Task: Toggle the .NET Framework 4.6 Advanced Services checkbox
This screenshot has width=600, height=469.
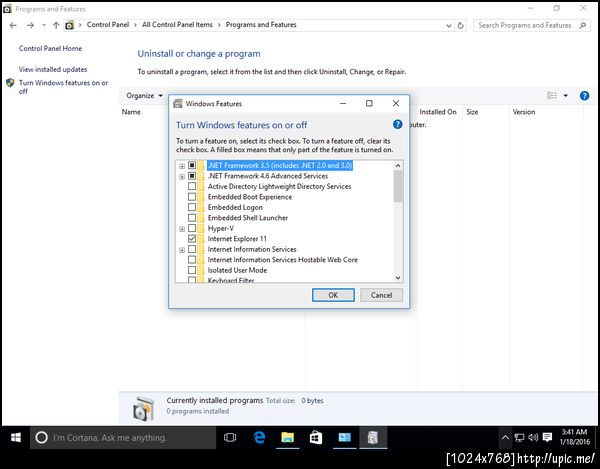Action: click(x=192, y=176)
